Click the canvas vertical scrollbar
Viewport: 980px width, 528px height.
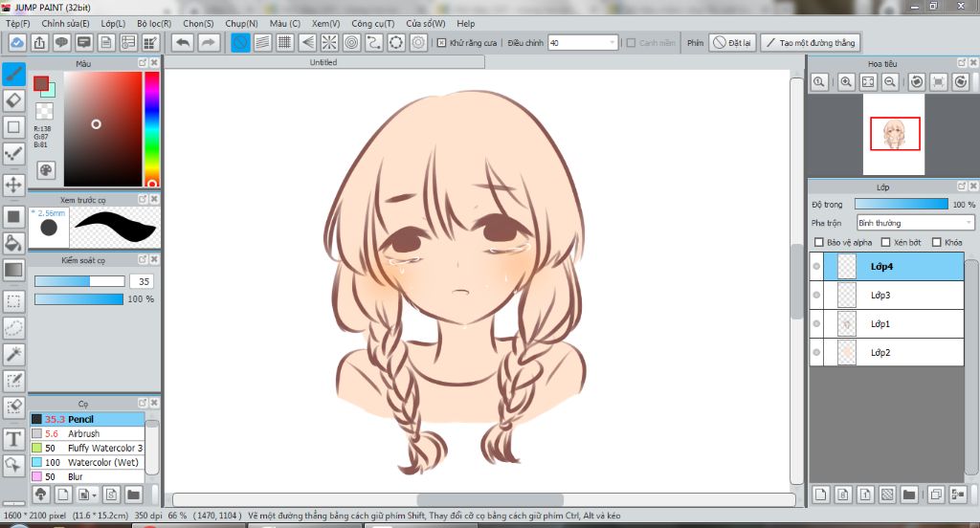[796, 281]
